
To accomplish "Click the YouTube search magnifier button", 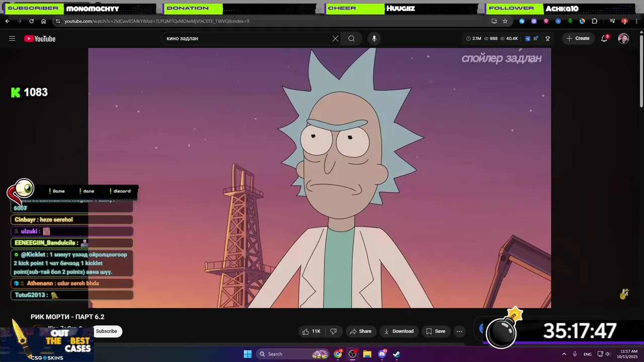I will pos(352,39).
